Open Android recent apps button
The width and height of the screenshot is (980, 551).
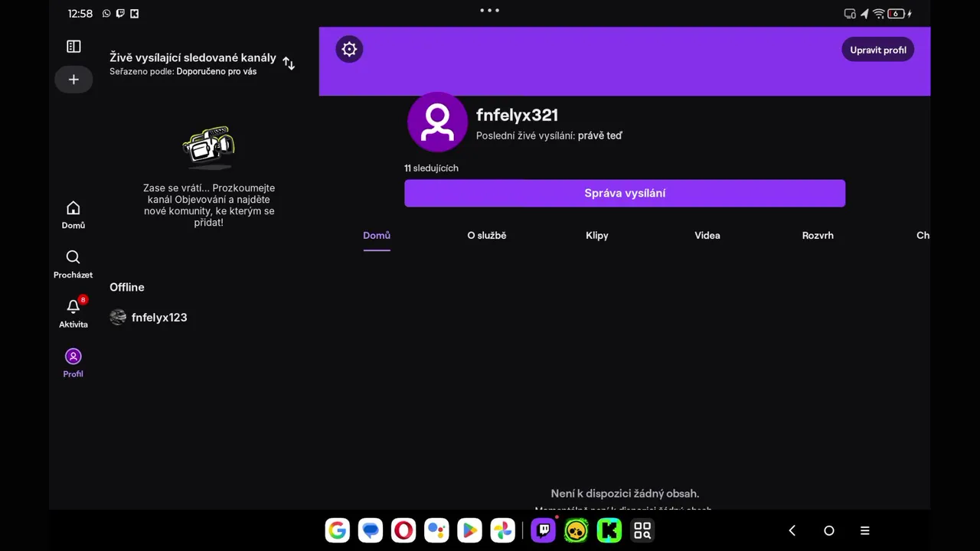[x=865, y=530]
